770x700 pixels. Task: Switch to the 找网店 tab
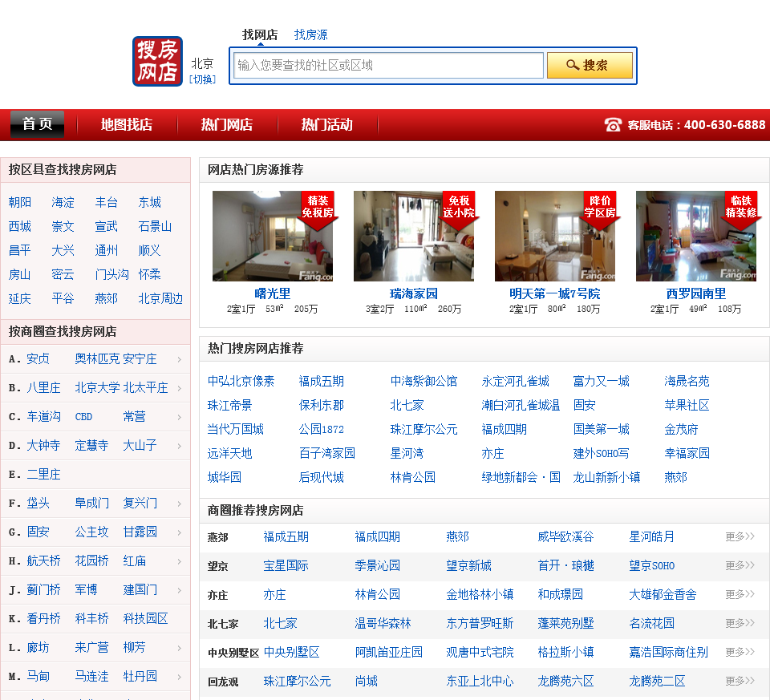[260, 34]
